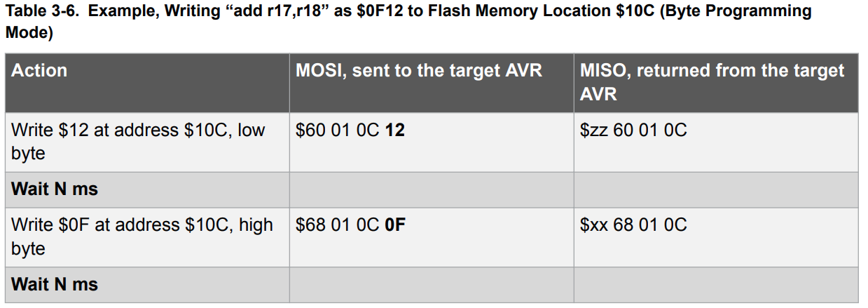Click empty MISO cell beside first Wait row
The height and width of the screenshot is (308, 868).
pyautogui.click(x=716, y=189)
